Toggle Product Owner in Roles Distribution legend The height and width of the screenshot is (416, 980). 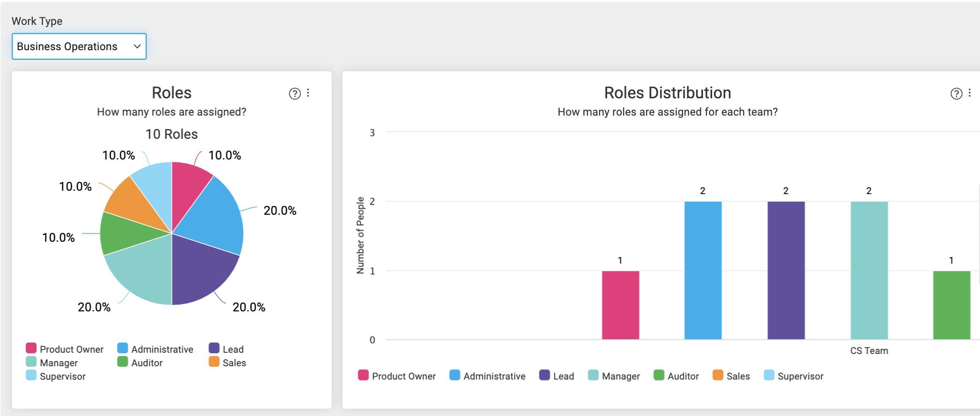(x=397, y=376)
